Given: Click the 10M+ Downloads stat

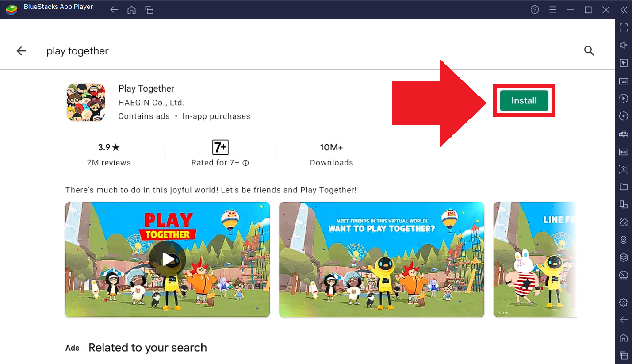Looking at the screenshot, I should click(x=332, y=155).
